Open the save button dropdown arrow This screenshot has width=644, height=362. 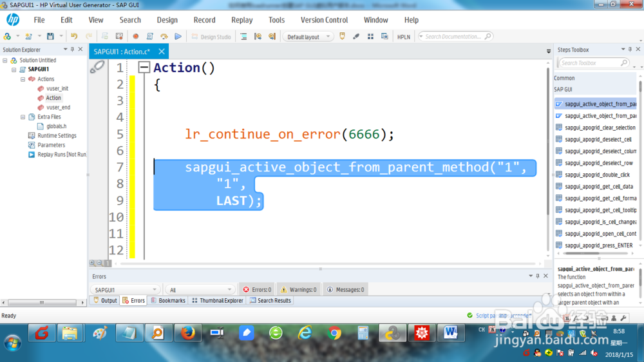pos(61,37)
